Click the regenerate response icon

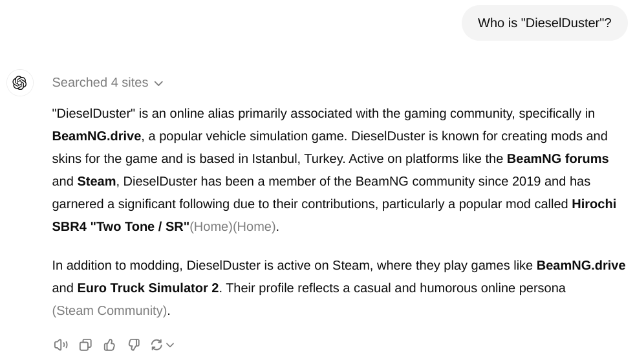156,345
